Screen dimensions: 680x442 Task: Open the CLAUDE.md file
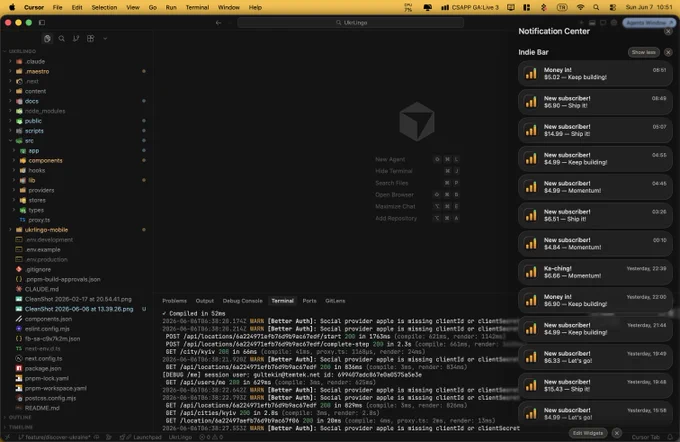42,289
